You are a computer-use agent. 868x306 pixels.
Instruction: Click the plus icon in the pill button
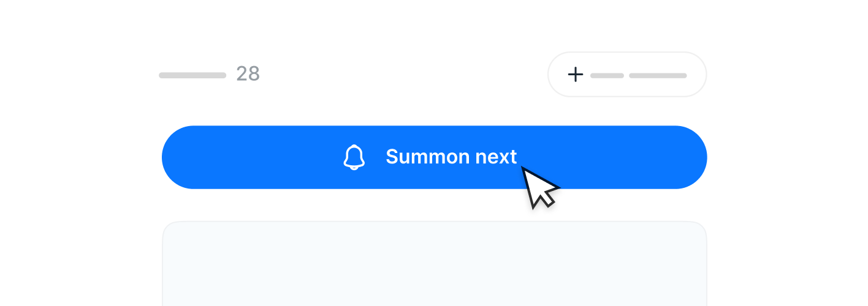tap(575, 75)
